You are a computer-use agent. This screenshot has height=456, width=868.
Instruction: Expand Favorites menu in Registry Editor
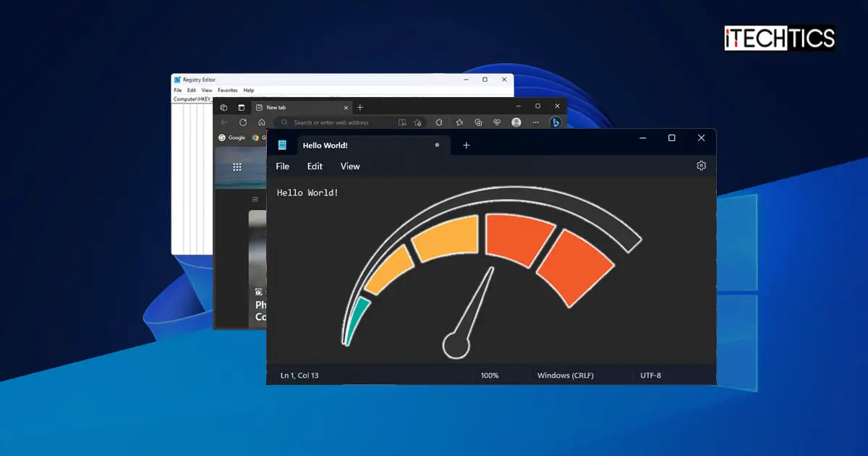tap(227, 90)
